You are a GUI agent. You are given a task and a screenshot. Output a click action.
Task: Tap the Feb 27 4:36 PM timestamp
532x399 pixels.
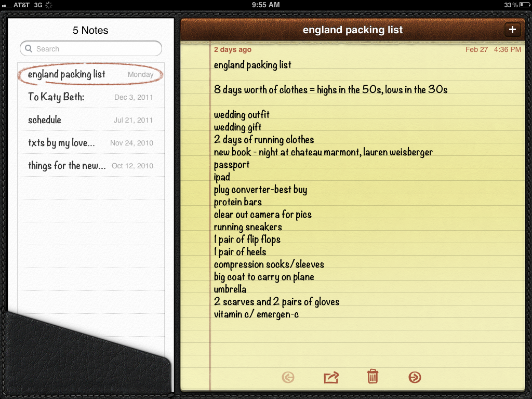pos(493,49)
